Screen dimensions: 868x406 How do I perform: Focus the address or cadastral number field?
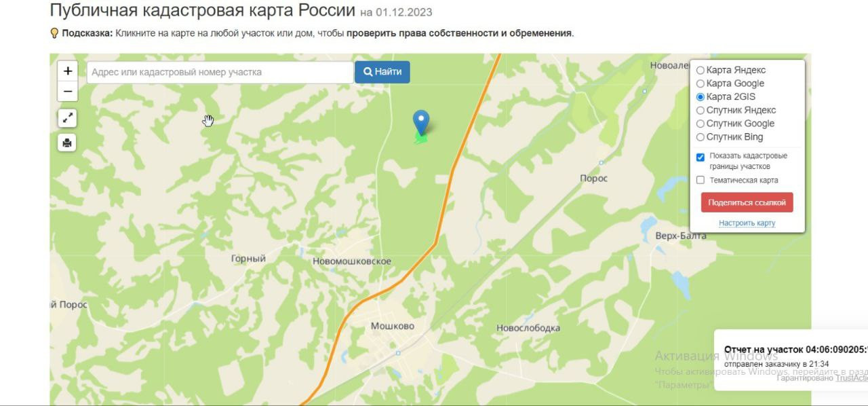[220, 73]
